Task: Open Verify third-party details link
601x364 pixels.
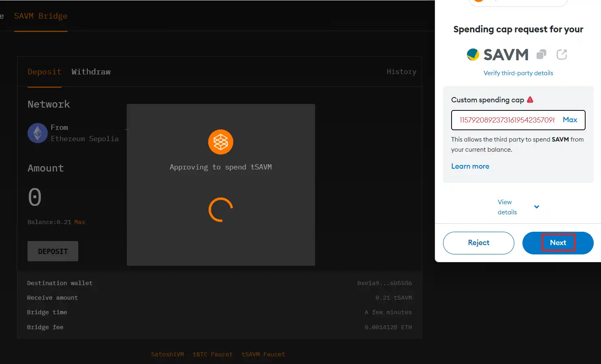Action: tap(518, 73)
